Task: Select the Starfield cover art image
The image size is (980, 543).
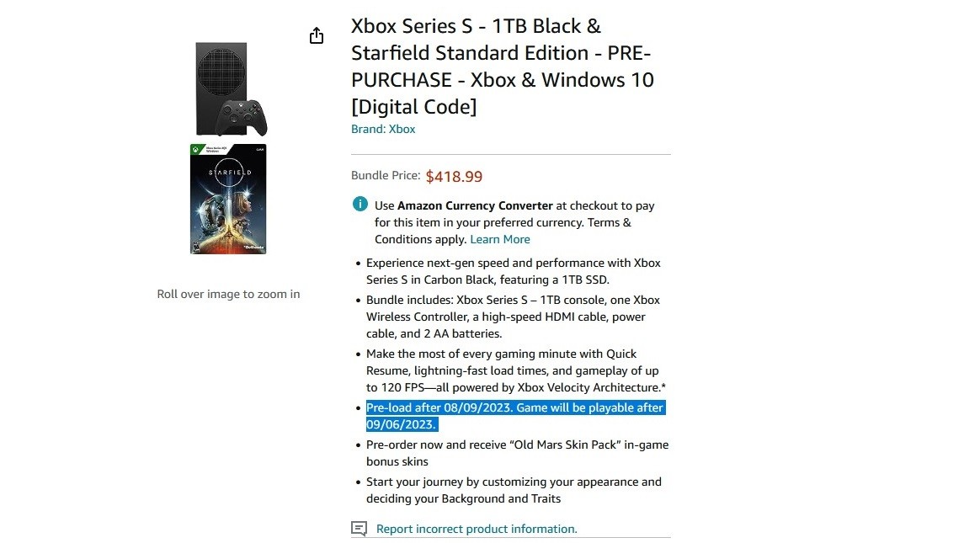Action: pos(228,199)
